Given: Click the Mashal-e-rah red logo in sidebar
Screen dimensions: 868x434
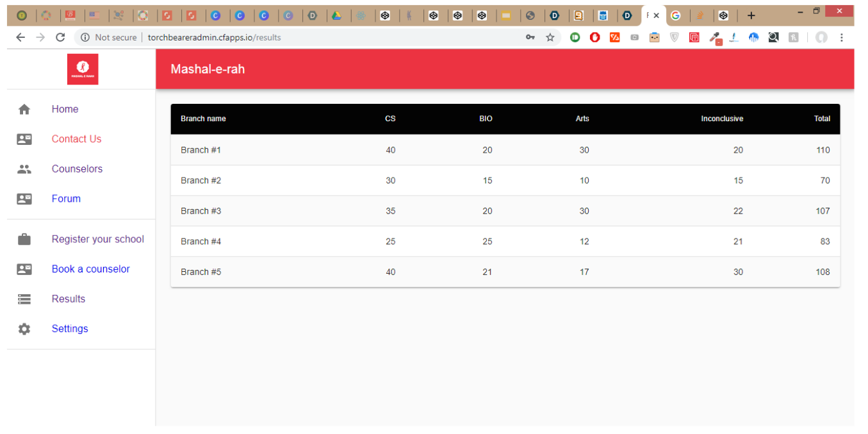Looking at the screenshot, I should click(83, 69).
